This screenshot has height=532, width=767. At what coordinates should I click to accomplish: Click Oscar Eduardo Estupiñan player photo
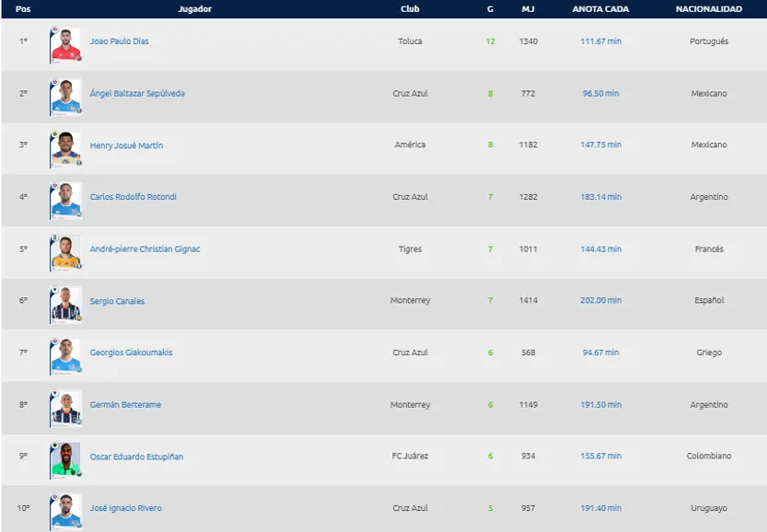65,459
